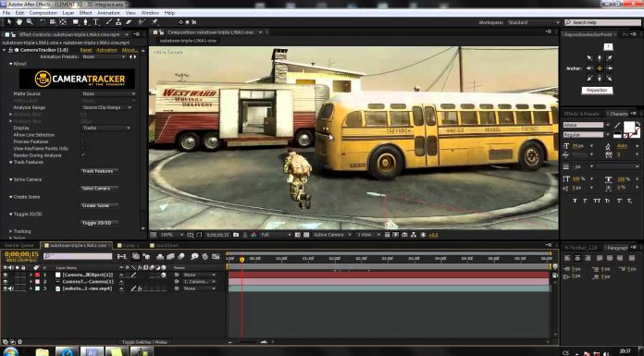This screenshot has width=644, height=356.
Task: Collapse the Track Features section
Action: coord(11,162)
